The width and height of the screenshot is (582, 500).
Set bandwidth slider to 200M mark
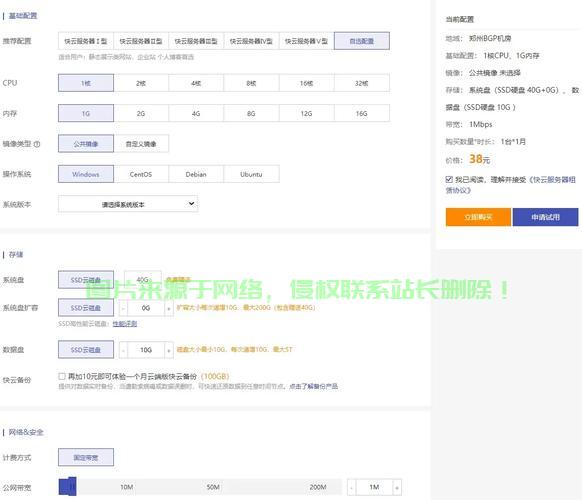pos(318,487)
